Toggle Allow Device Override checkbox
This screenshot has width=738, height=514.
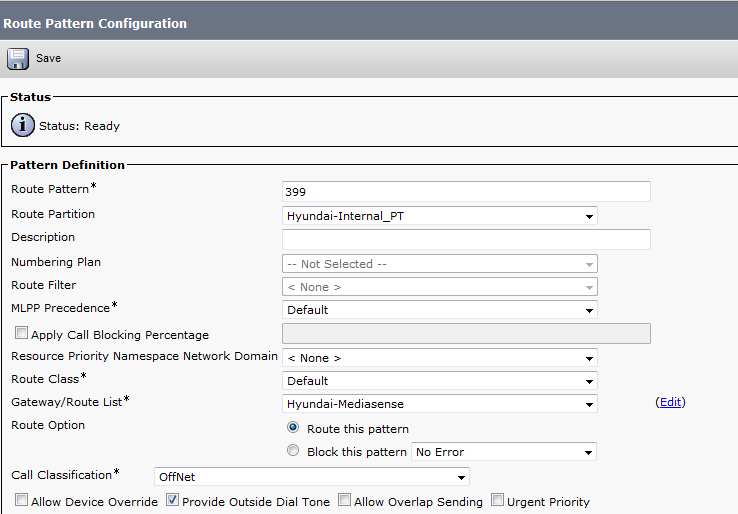(x=21, y=501)
